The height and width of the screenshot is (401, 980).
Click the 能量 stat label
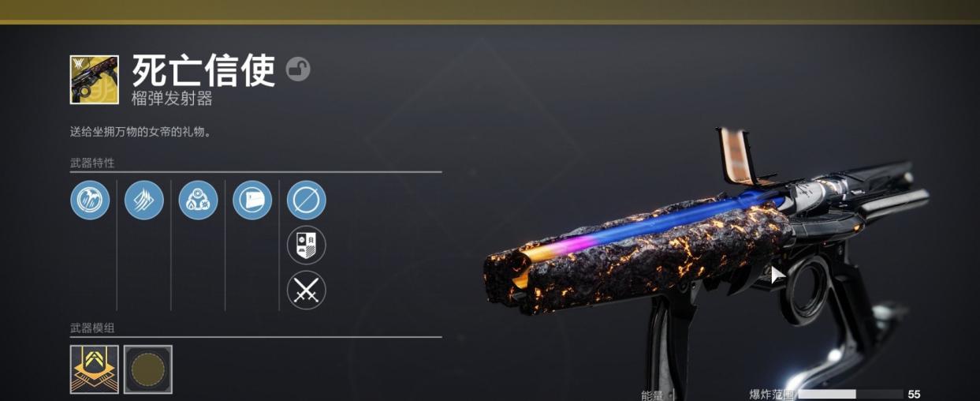(x=652, y=395)
